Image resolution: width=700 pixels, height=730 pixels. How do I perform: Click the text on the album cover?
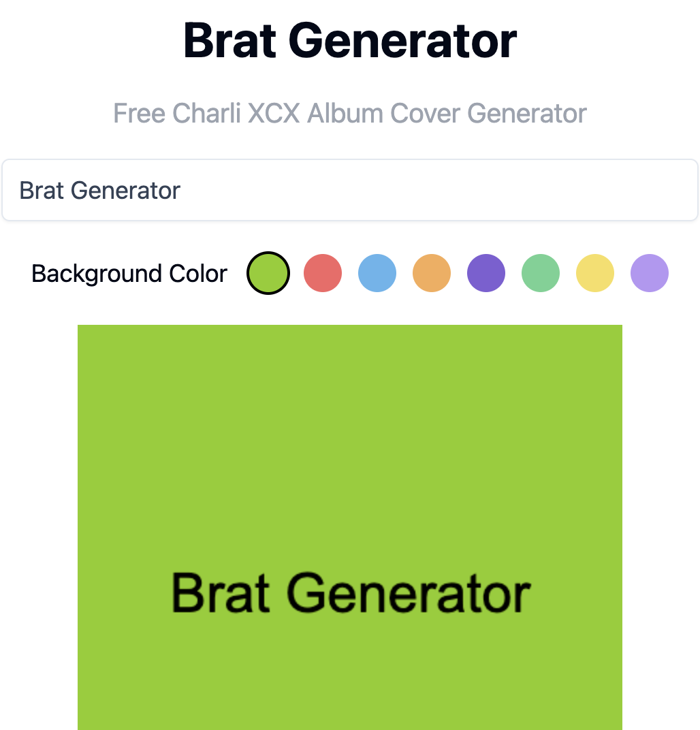pyautogui.click(x=351, y=592)
